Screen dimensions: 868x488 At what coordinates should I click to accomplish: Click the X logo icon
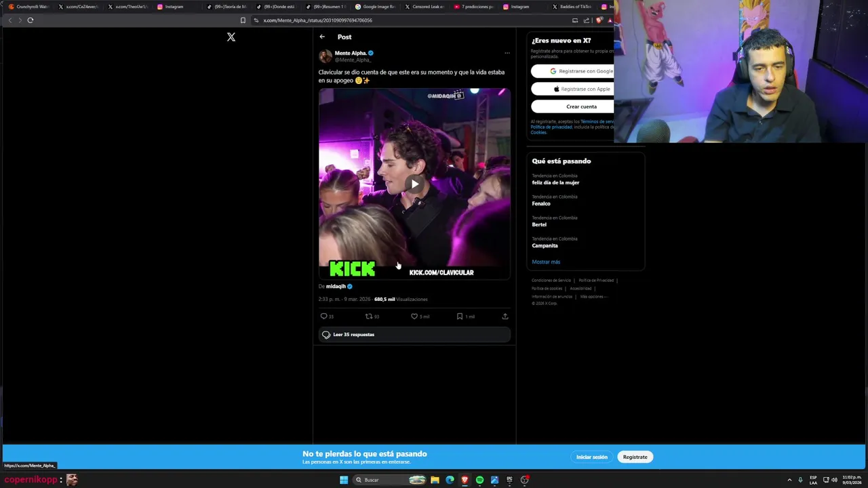231,37
